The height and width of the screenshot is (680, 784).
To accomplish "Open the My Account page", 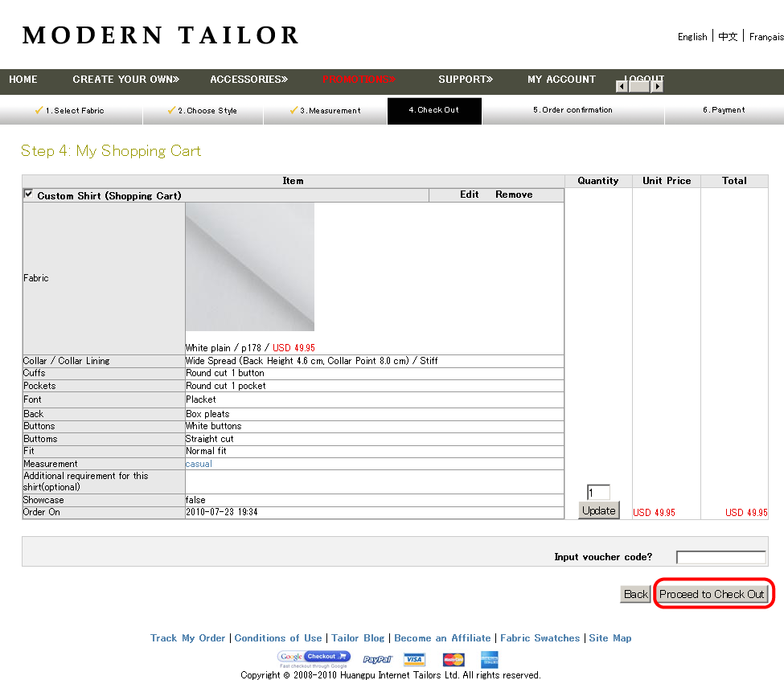I will pos(561,80).
